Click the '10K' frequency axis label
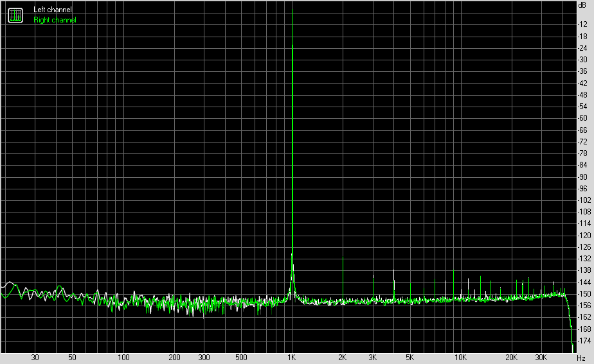This screenshot has width=594, height=364. [460, 358]
